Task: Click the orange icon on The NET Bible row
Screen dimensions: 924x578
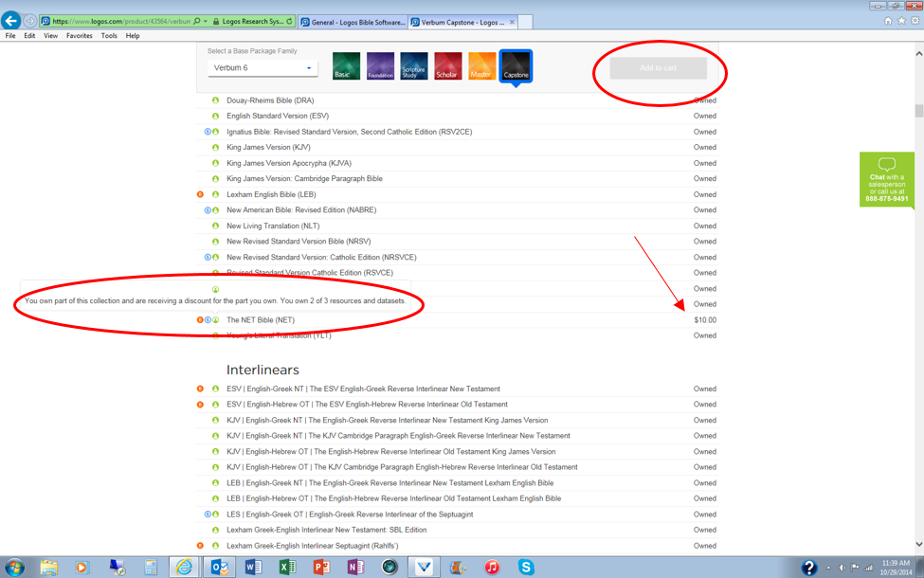Action: click(200, 320)
